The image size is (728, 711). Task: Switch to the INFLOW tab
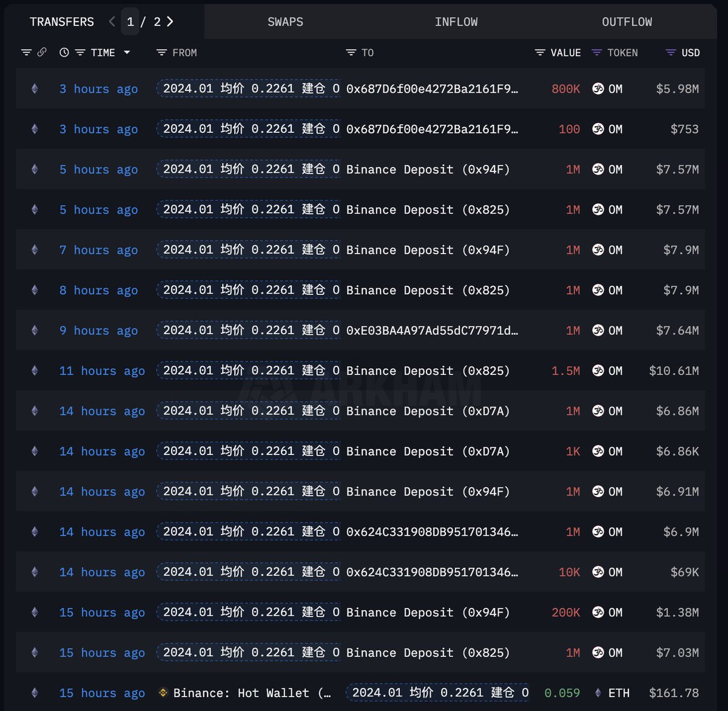pyautogui.click(x=456, y=22)
